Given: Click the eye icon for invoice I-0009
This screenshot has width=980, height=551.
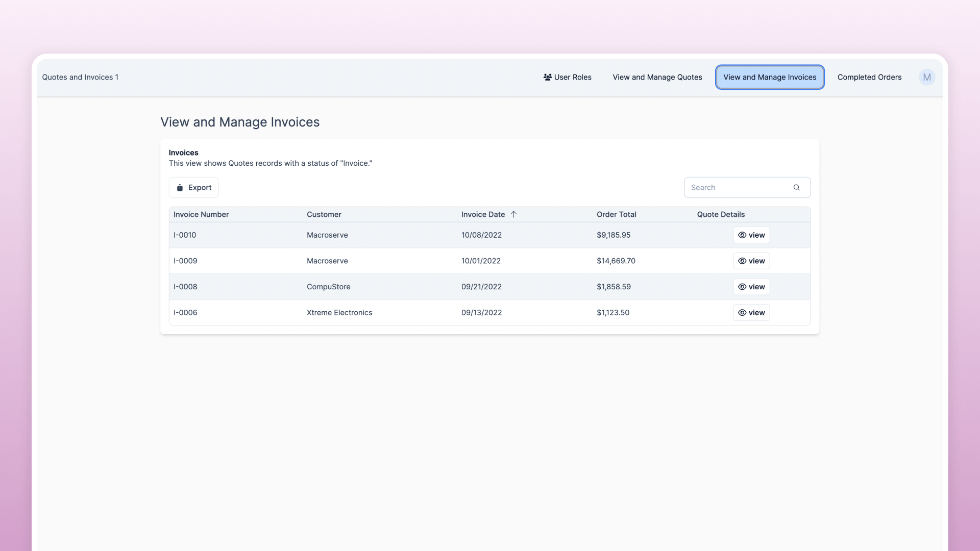Looking at the screenshot, I should [x=742, y=261].
